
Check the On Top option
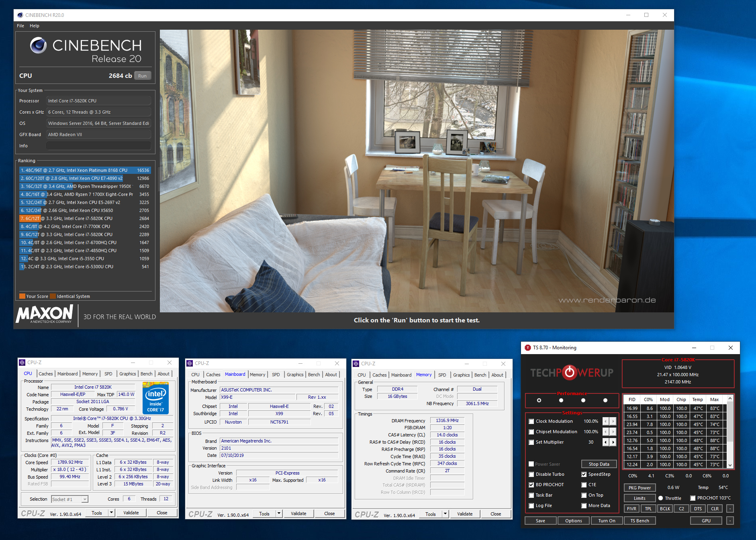[x=584, y=495]
